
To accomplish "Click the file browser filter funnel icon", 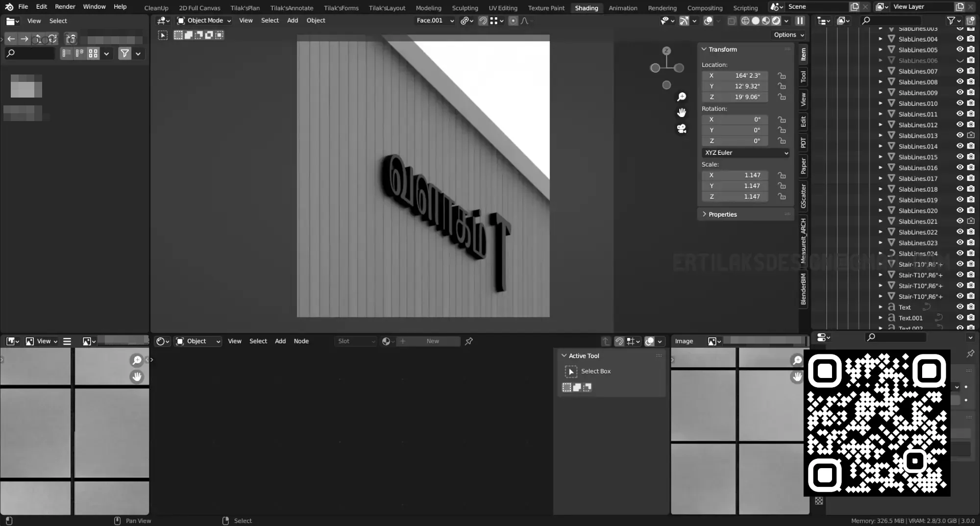I will click(x=125, y=53).
